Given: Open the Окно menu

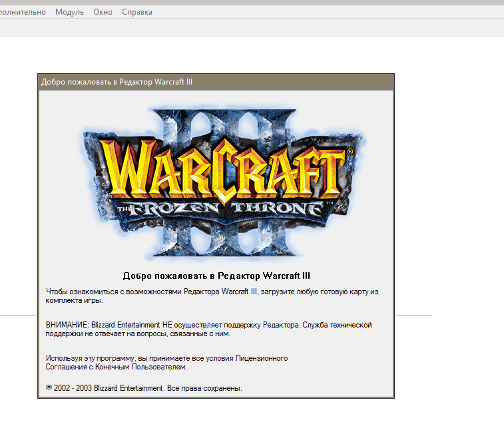Looking at the screenshot, I should 103,12.
